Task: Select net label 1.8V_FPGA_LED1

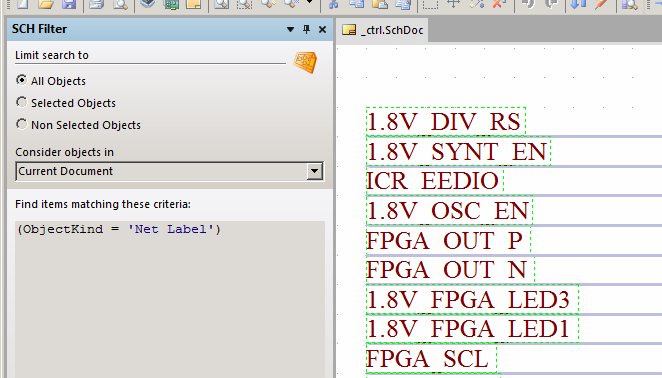Action: tap(472, 329)
